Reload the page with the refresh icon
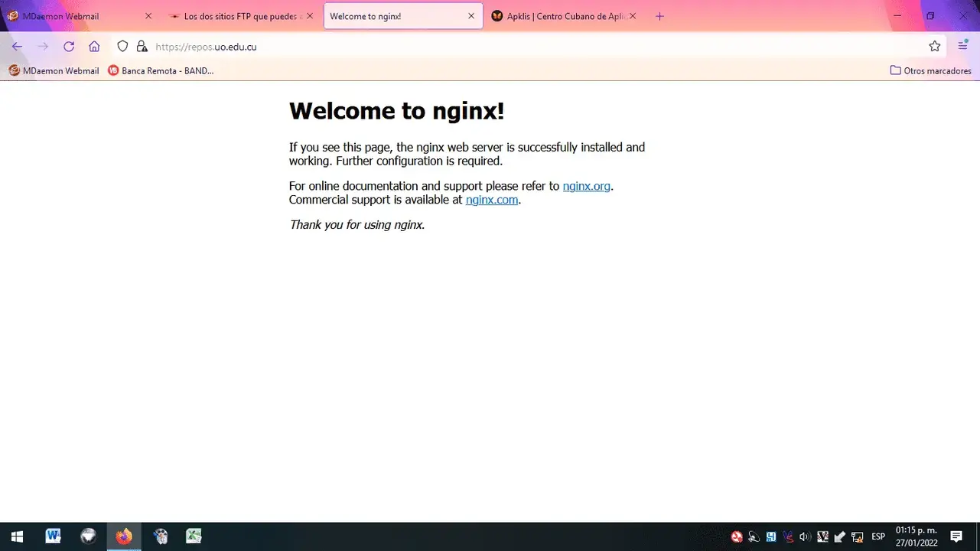Screen dimensions: 980x551 pyautogui.click(x=69, y=47)
